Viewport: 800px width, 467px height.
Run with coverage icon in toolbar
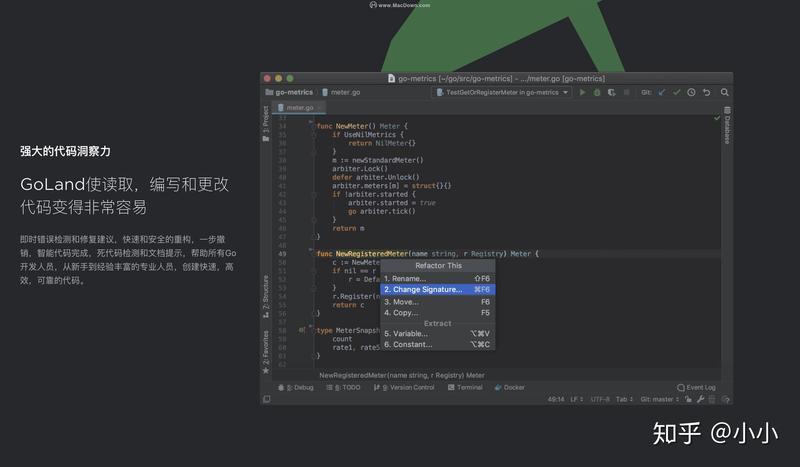point(612,92)
